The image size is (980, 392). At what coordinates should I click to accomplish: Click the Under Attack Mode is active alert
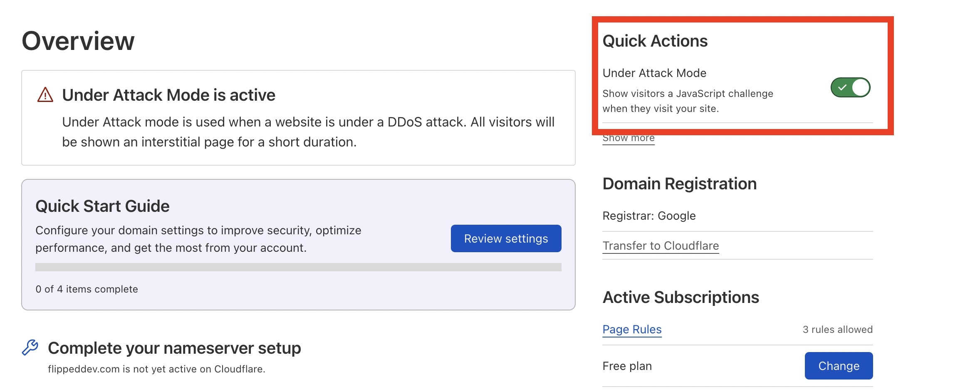pos(299,118)
